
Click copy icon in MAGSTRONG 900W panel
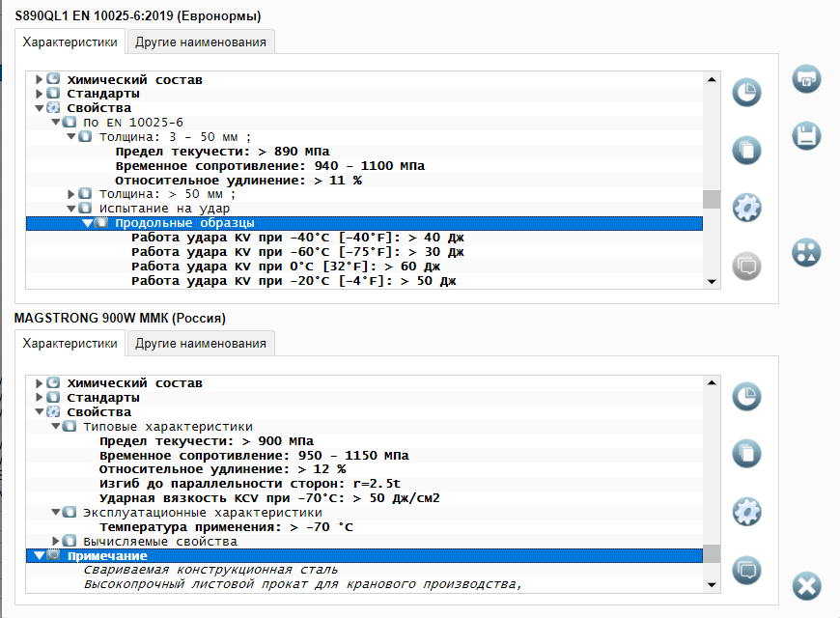746,454
